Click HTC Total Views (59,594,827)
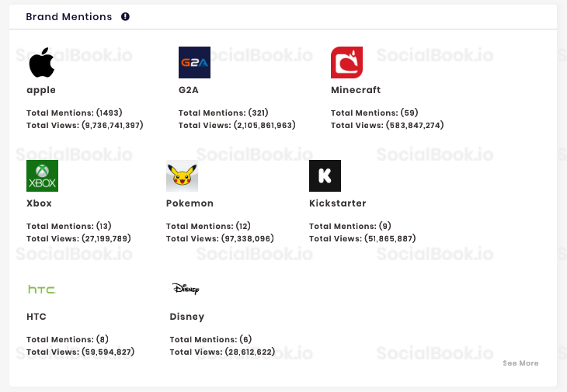Viewport: 567px width, 392px height. coord(80,352)
